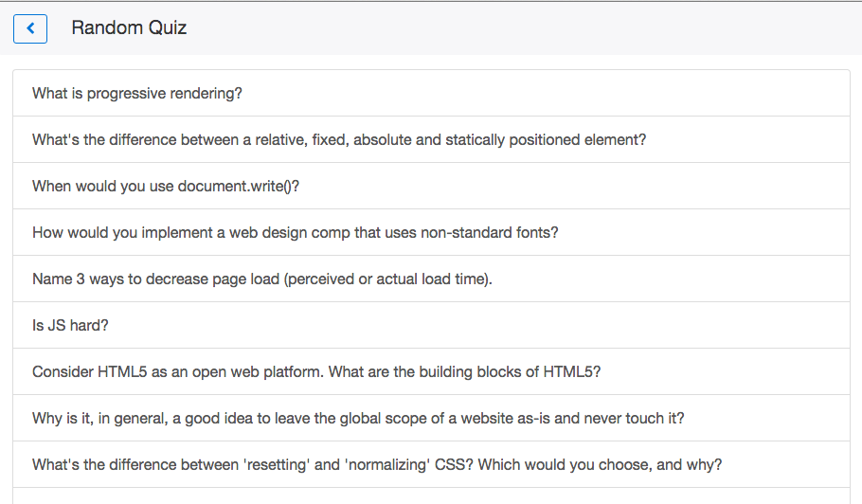This screenshot has height=504, width=862.
Task: Open the progressive rendering question
Action: point(138,94)
